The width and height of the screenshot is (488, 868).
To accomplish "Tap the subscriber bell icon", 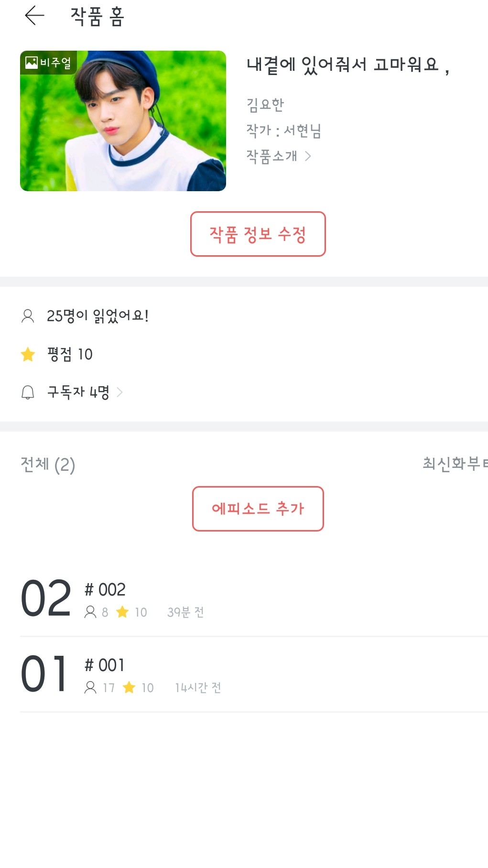I will pyautogui.click(x=28, y=392).
